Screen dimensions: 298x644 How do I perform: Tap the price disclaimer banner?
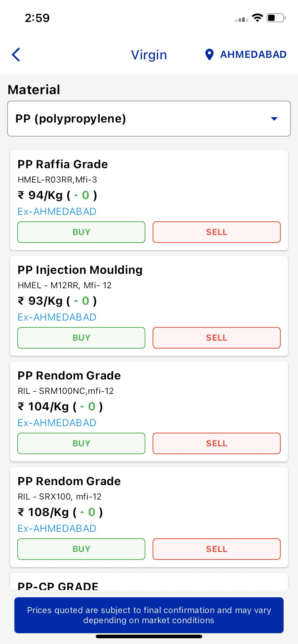149,615
